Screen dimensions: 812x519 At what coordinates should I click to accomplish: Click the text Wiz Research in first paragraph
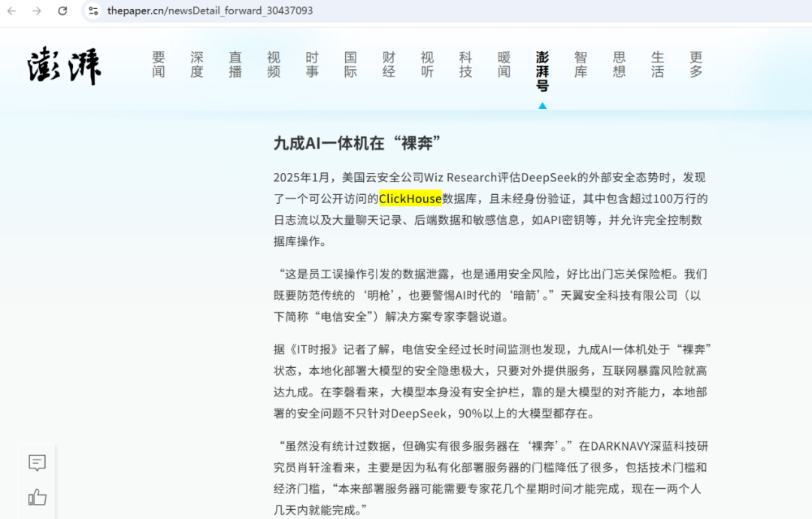(x=460, y=178)
